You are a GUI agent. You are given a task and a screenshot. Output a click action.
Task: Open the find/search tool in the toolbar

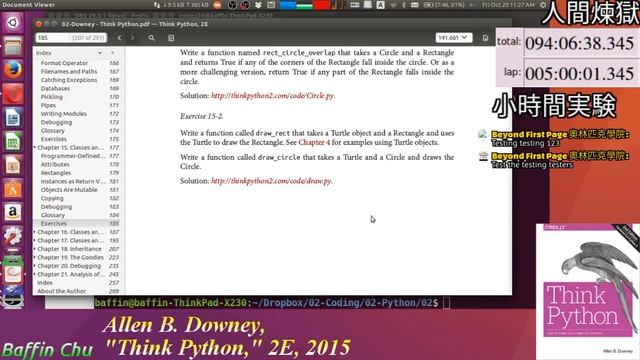[x=151, y=38]
